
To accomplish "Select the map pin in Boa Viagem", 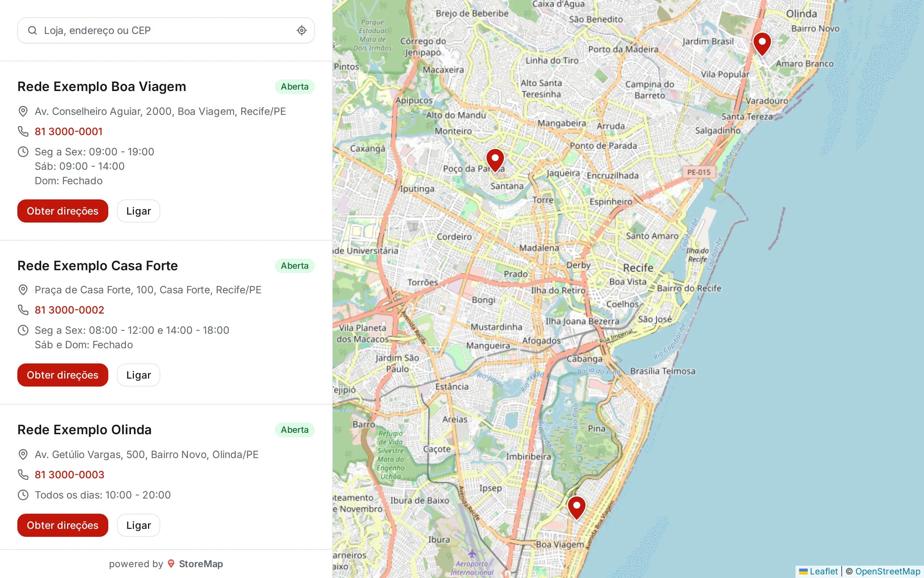I will coord(576,508).
